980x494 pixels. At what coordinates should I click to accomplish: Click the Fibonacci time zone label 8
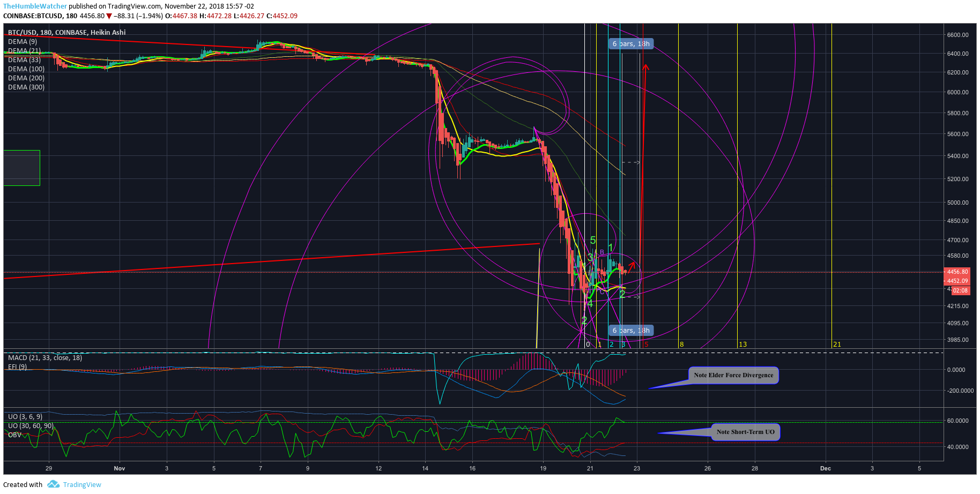(681, 345)
